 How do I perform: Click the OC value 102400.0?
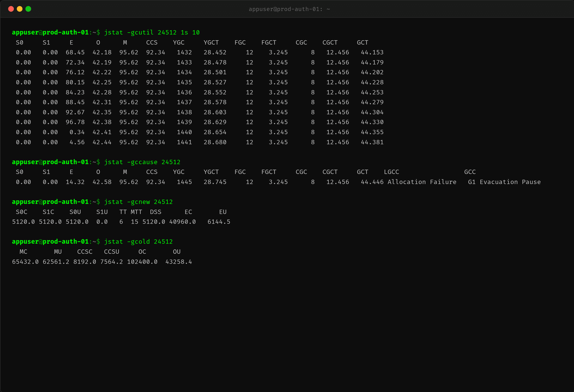[x=142, y=262]
